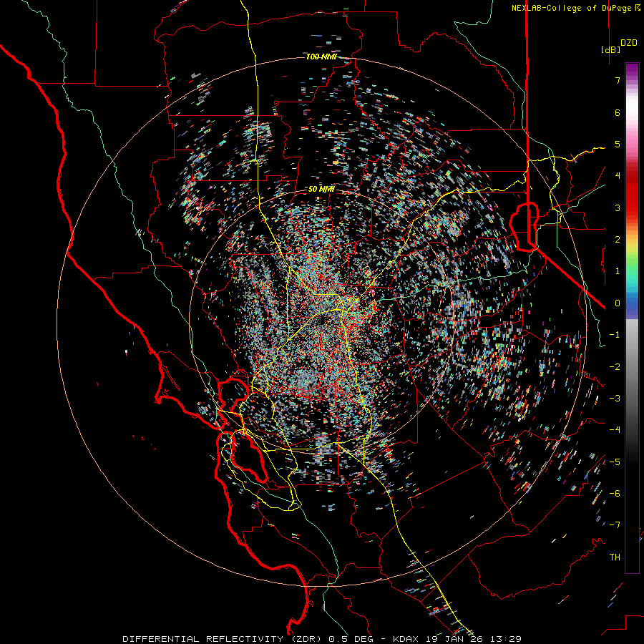Click the 19 JAN 26 date text
The image size is (644, 644).
(x=456, y=639)
